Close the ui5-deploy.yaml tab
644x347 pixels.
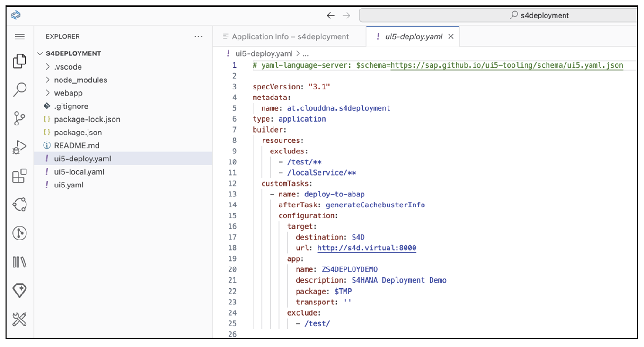[451, 36]
